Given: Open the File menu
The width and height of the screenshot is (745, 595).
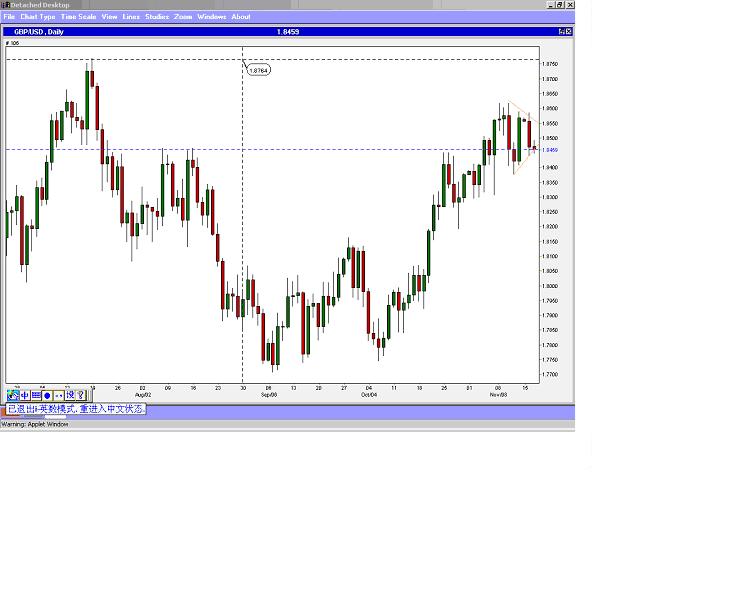Looking at the screenshot, I should coord(9,17).
